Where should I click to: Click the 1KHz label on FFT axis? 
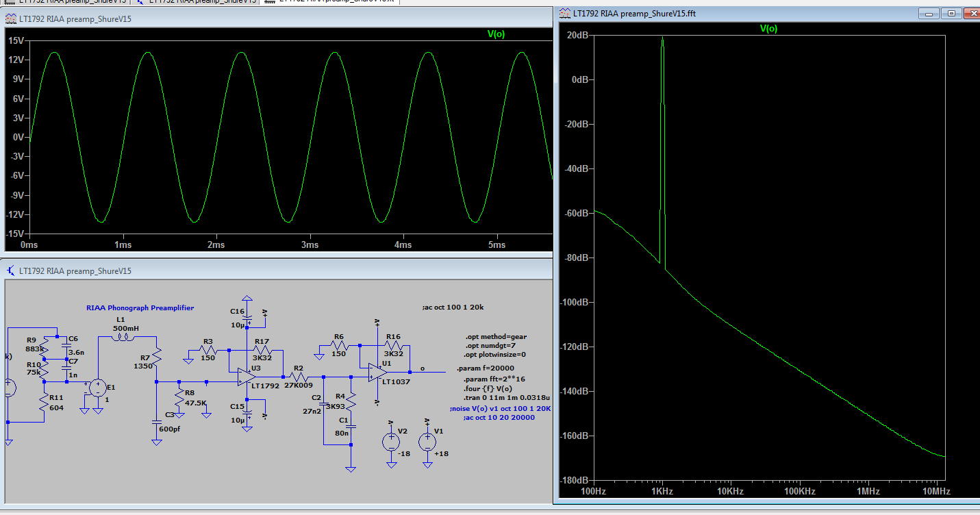[662, 491]
